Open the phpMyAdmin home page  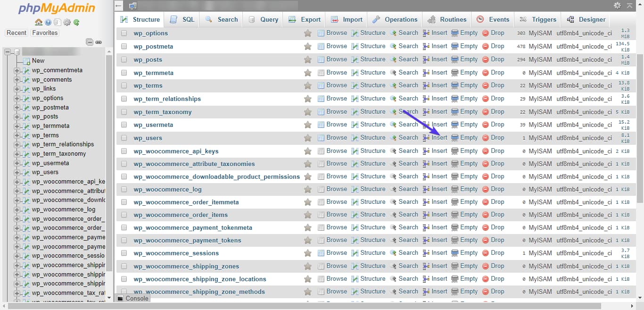(x=38, y=22)
